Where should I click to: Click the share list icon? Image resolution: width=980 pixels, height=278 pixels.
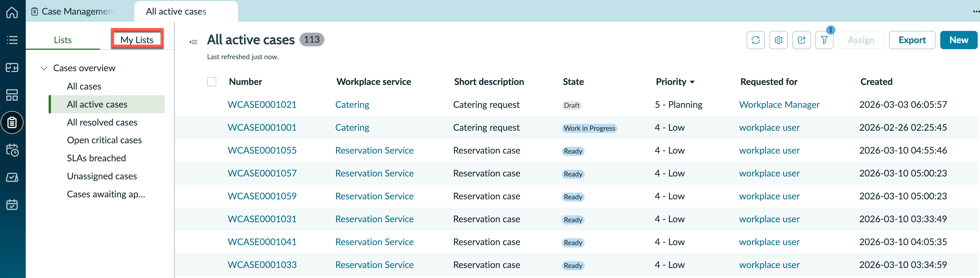coord(801,40)
